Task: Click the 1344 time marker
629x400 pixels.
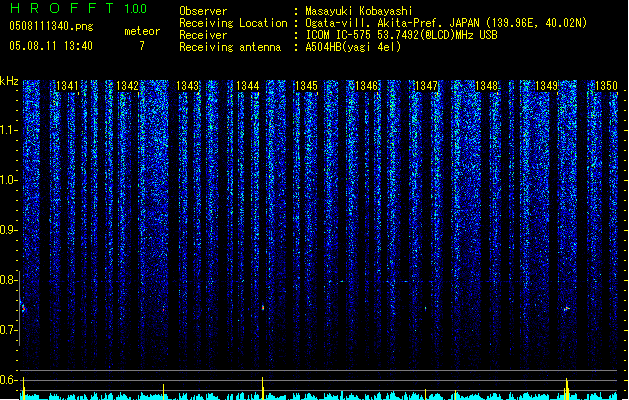Action: [248, 86]
